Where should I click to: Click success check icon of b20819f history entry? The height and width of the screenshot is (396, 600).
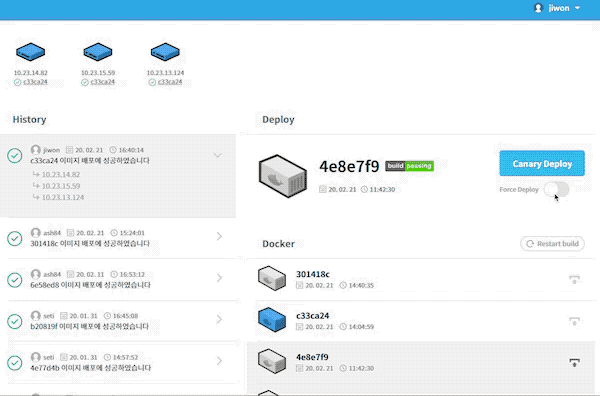15,321
